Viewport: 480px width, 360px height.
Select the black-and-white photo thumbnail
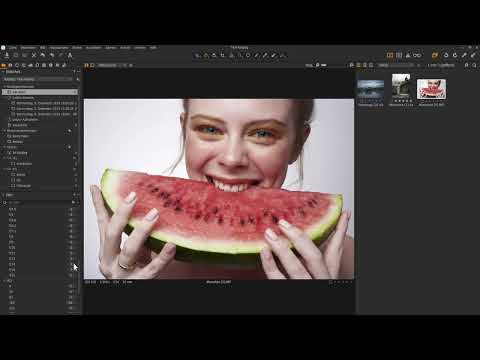[401, 85]
